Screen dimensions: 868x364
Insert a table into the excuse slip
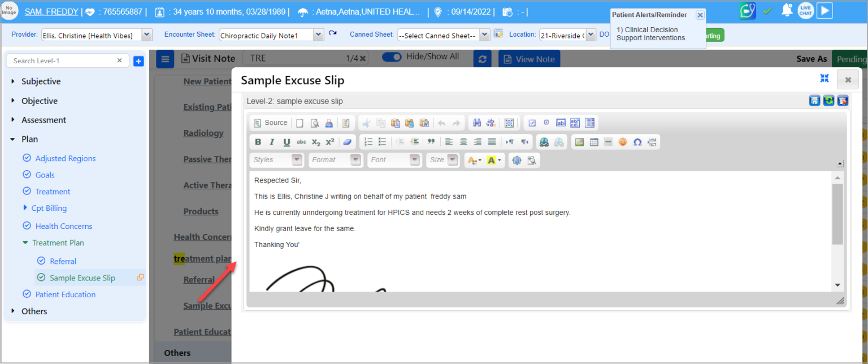(594, 142)
